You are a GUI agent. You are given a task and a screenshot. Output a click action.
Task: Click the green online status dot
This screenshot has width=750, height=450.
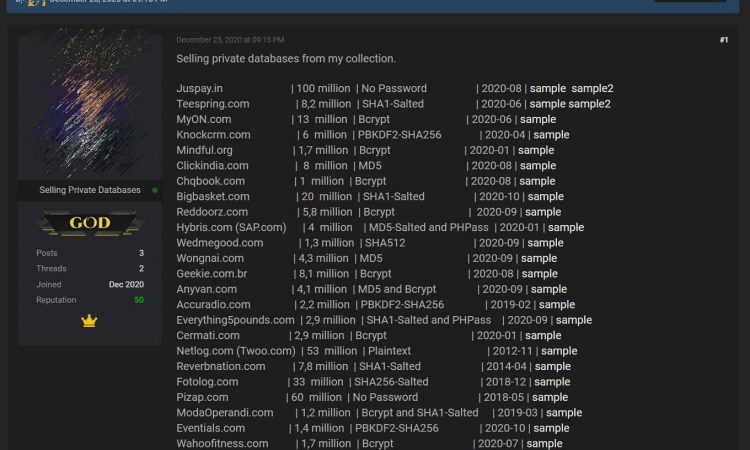pos(154,190)
